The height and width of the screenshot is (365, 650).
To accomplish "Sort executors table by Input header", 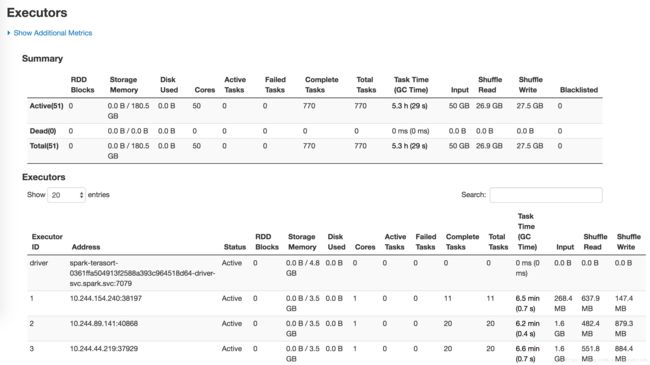I will coord(565,247).
